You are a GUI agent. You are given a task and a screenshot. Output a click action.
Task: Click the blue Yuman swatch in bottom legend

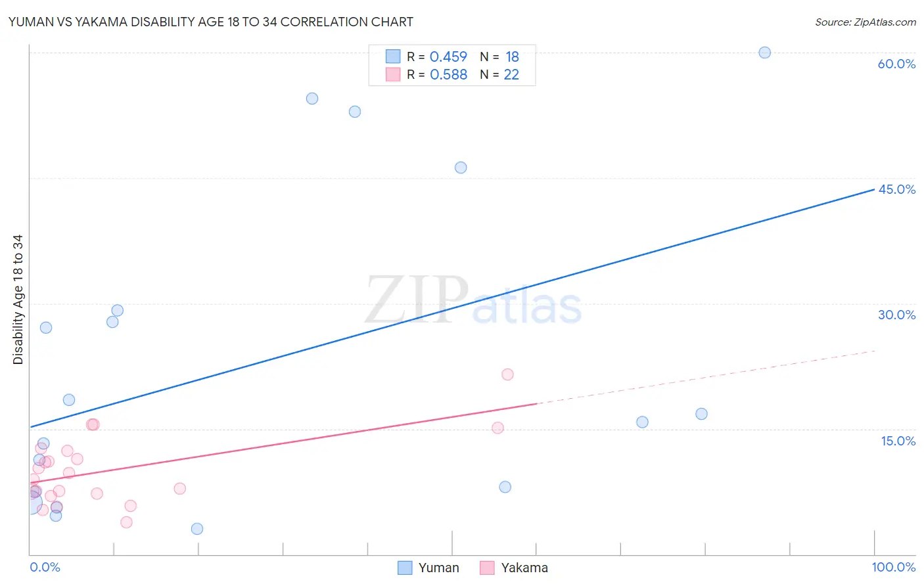[x=405, y=568]
